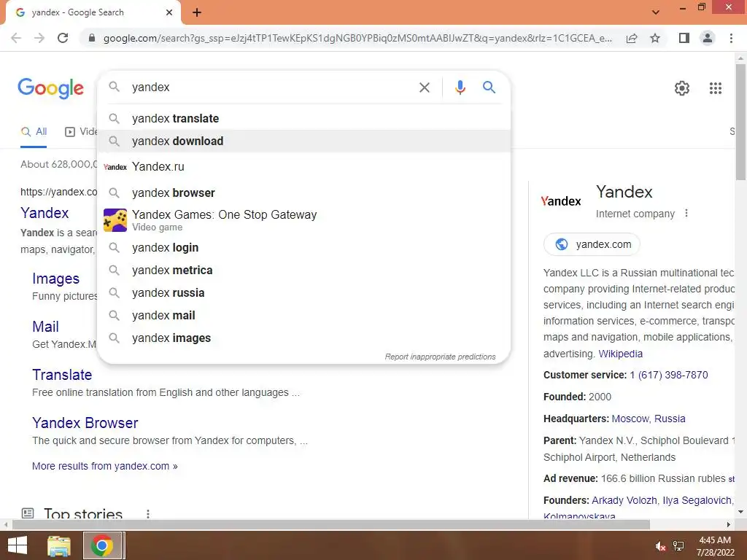Reload the current page
The image size is (747, 560).
63,38
